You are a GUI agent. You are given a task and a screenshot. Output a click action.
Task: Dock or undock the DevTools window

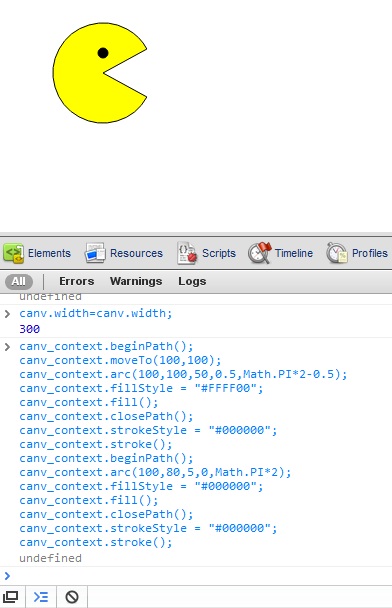(11, 597)
